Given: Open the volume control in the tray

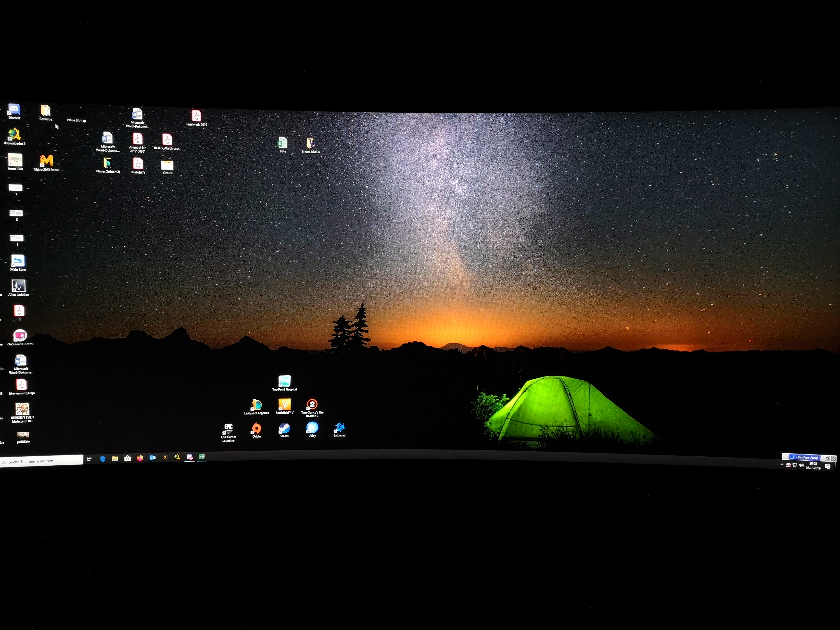Looking at the screenshot, I should pyautogui.click(x=801, y=466).
